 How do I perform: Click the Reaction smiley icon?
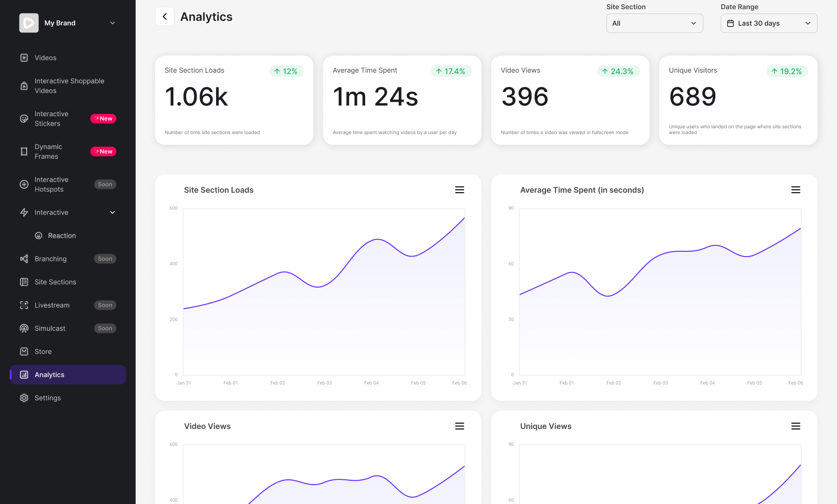pyautogui.click(x=39, y=236)
